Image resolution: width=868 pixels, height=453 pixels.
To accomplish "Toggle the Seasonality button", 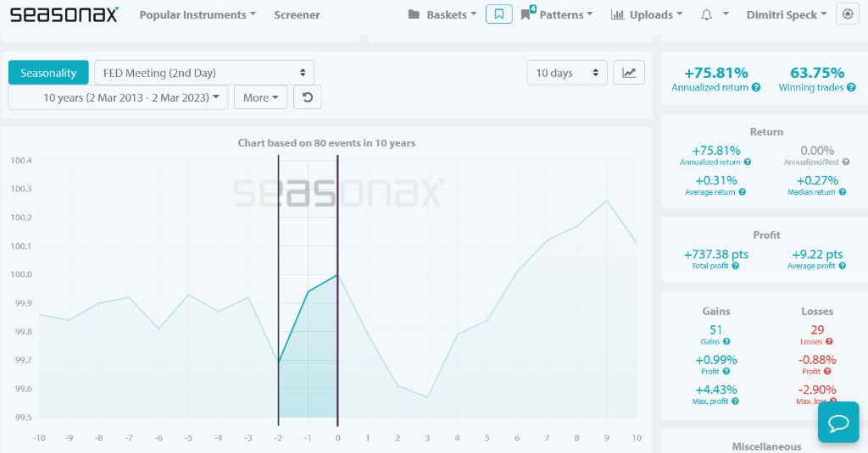I will pos(48,73).
